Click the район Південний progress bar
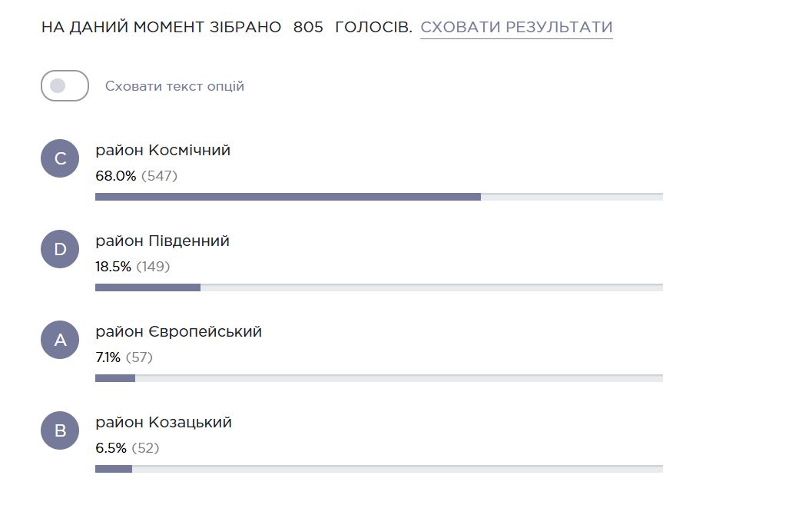Image resolution: width=812 pixels, height=515 pixels. point(379,287)
